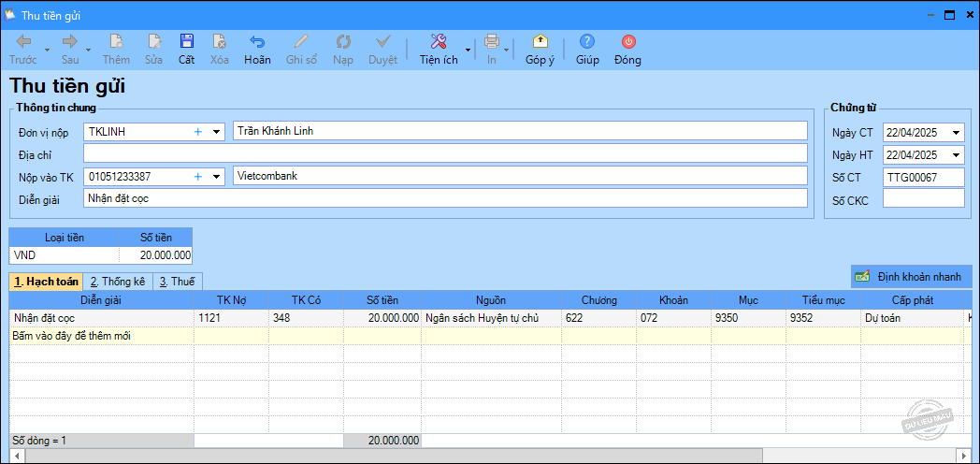Maximize the Thu tiền gửi window
Viewport: 980px width, 464px height.
click(949, 15)
